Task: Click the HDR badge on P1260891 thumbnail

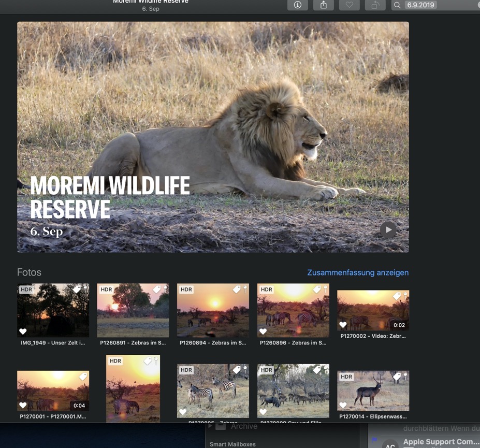Action: tap(106, 290)
